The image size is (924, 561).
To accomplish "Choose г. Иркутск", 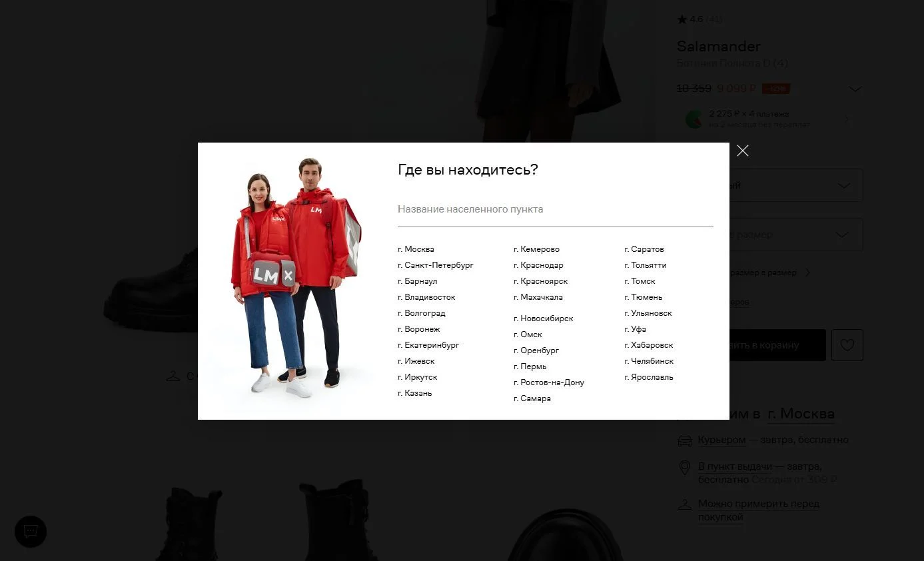I will pos(418,377).
